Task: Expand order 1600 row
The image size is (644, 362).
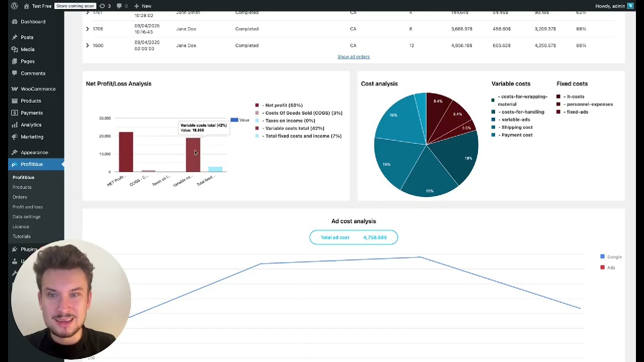Action: click(88, 45)
